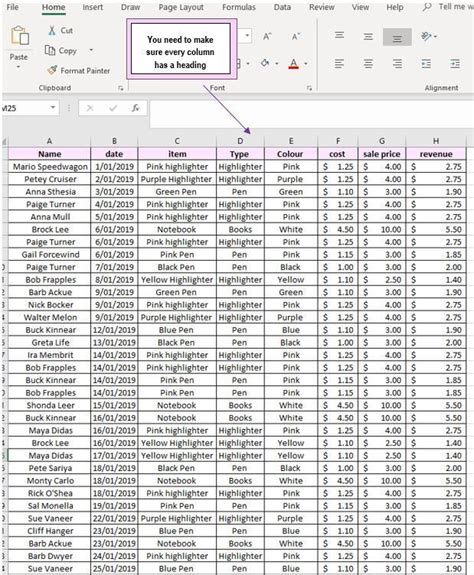Screen dimensions: 474x575
Task: Open the Paste options dropdown arrow
Action: (18, 67)
